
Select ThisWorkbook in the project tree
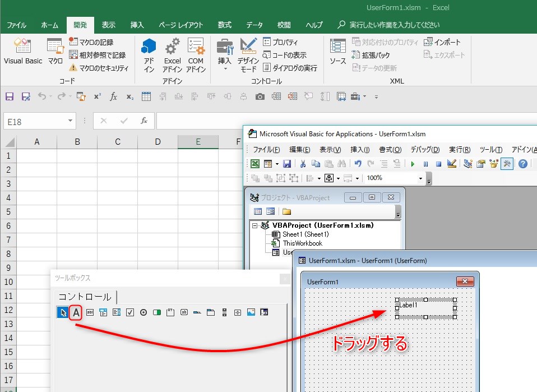pyautogui.click(x=302, y=243)
